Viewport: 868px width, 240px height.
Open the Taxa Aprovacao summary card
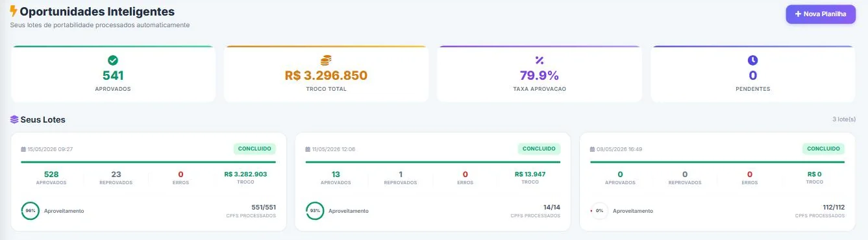click(x=539, y=74)
